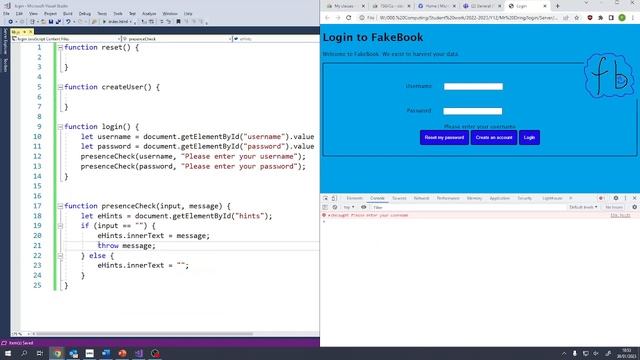Switch to the Elements tab in DevTools
This screenshot has height=360, width=640.
tap(354, 198)
